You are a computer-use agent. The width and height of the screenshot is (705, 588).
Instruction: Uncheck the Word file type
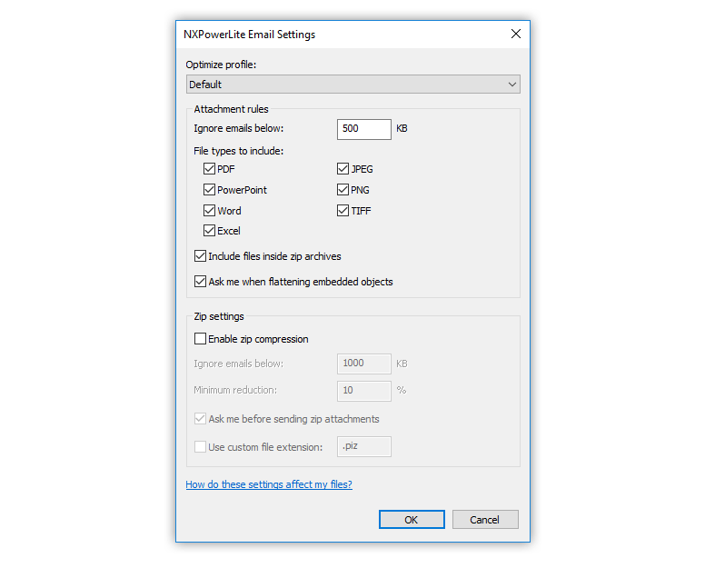(x=209, y=211)
